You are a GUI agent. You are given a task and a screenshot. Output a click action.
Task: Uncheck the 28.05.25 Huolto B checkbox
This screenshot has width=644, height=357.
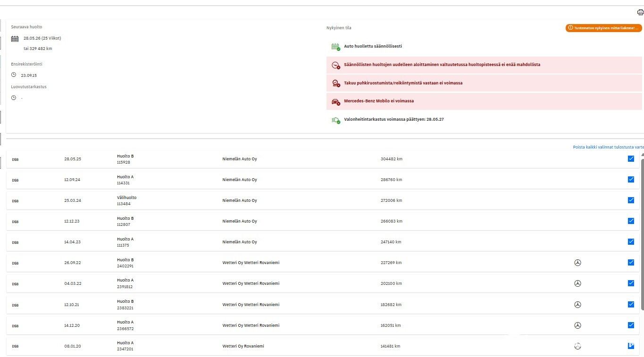(x=631, y=159)
